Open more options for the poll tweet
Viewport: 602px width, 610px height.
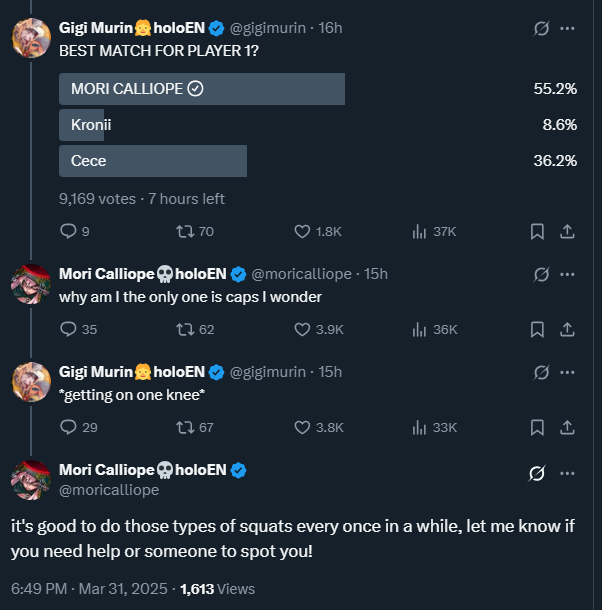pos(568,28)
